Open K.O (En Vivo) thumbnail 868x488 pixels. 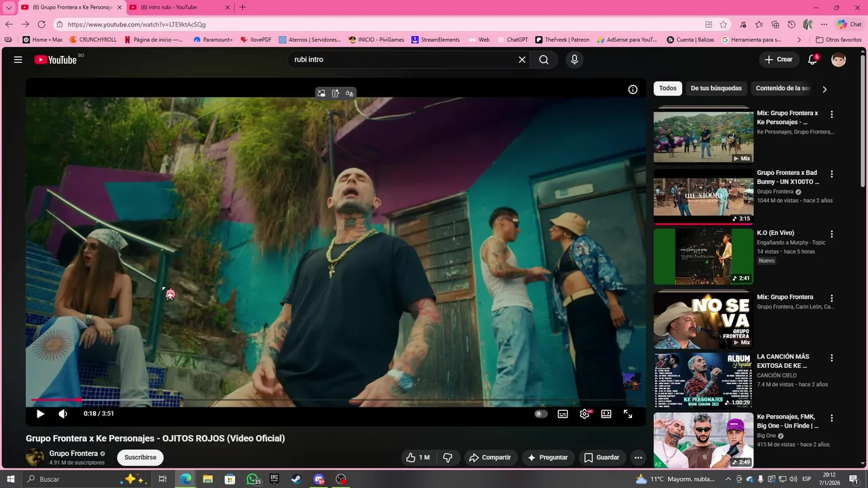[703, 256]
